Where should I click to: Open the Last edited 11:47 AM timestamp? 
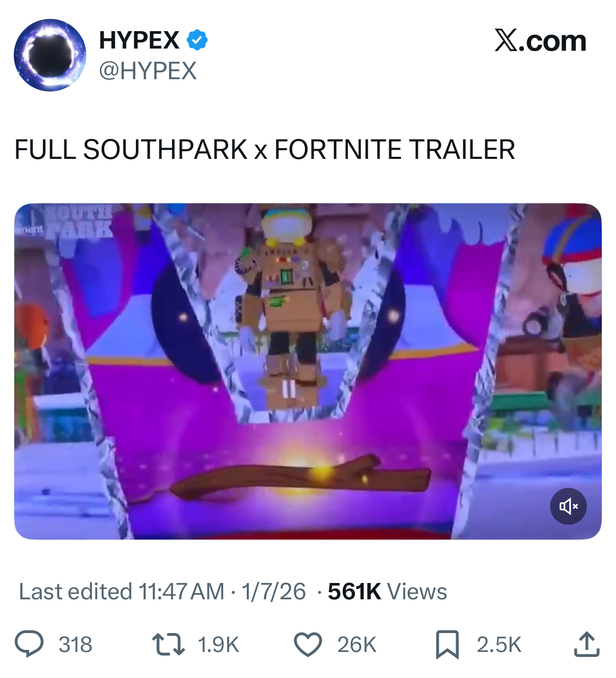[x=122, y=592]
